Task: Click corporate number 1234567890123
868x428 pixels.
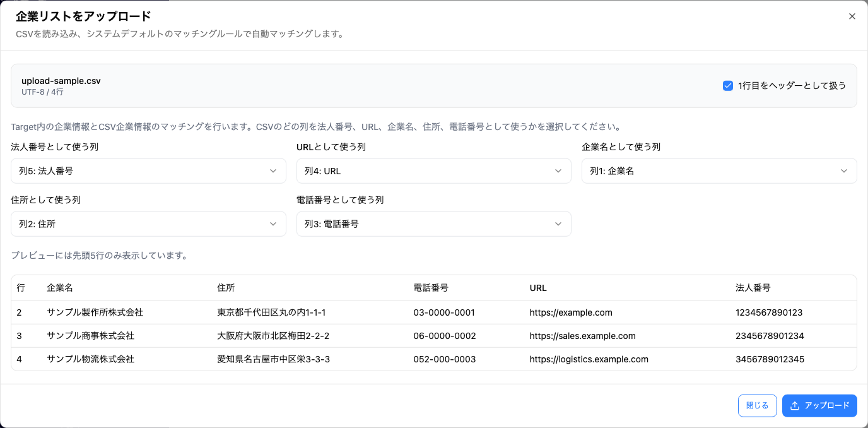Action: (769, 312)
